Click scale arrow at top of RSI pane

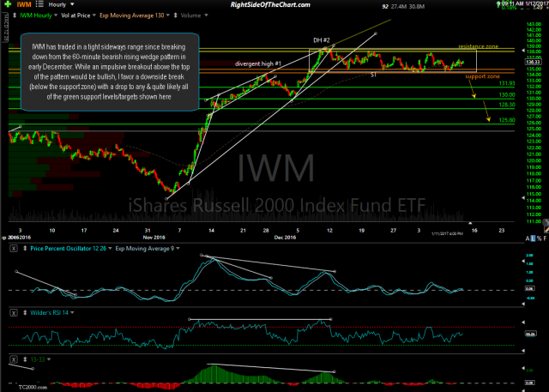click(523, 322)
